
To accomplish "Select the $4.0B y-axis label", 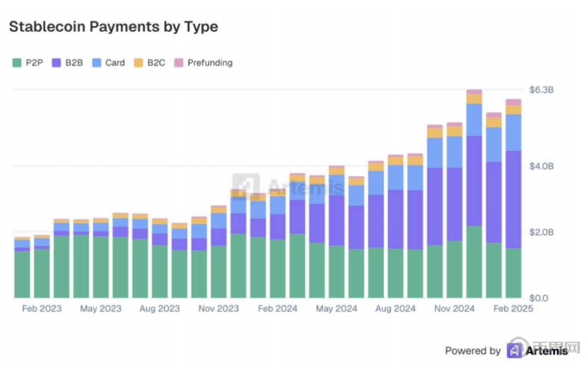I will pos(541,166).
